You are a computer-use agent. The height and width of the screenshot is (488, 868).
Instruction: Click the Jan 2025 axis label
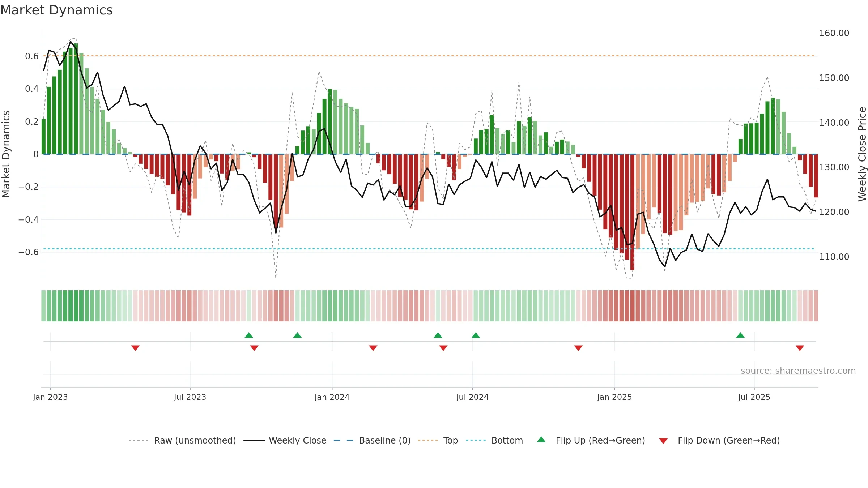614,397
